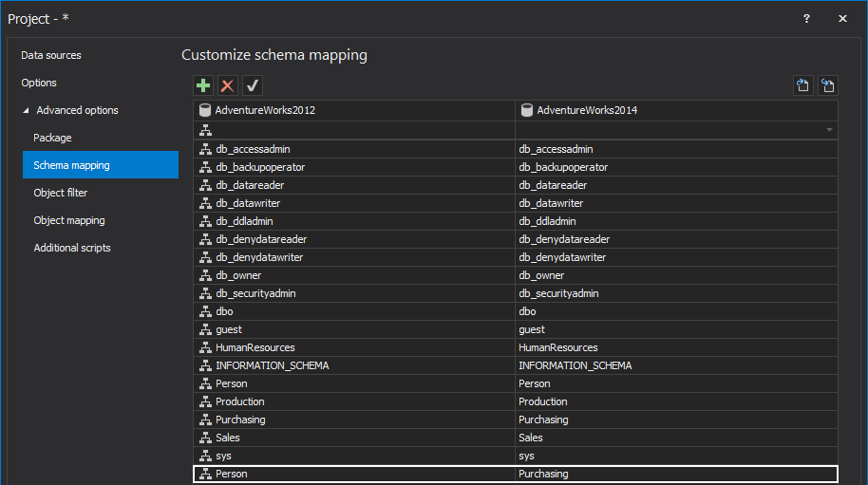Viewport: 868px width, 485px height.
Task: Click schema icon beside sys
Action: pos(205,456)
